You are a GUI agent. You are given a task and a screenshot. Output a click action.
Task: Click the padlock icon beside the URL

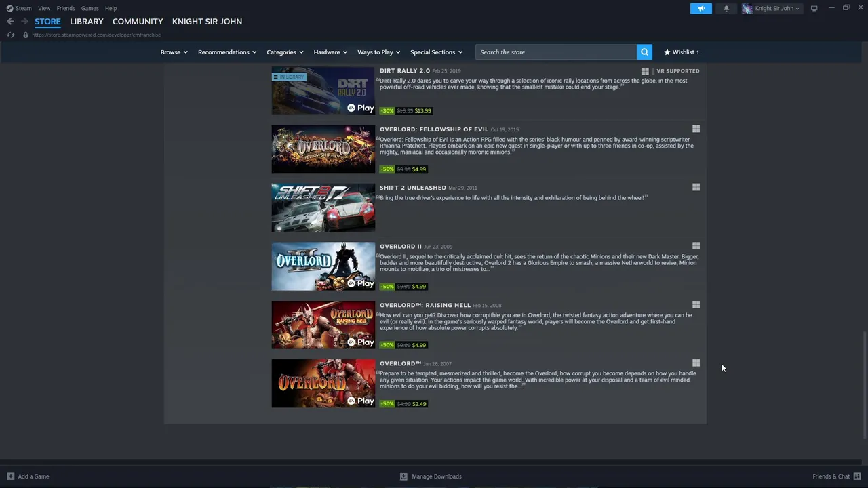point(25,35)
